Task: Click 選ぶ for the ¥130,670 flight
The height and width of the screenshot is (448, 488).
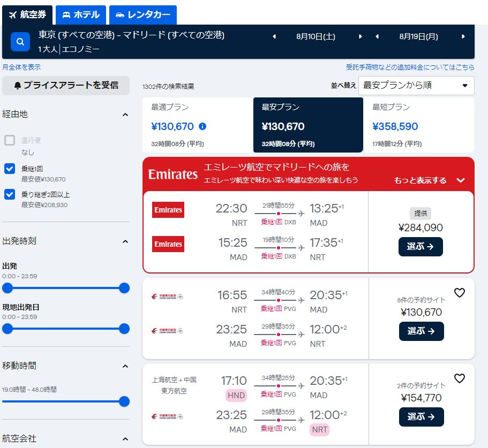Action: tap(421, 331)
